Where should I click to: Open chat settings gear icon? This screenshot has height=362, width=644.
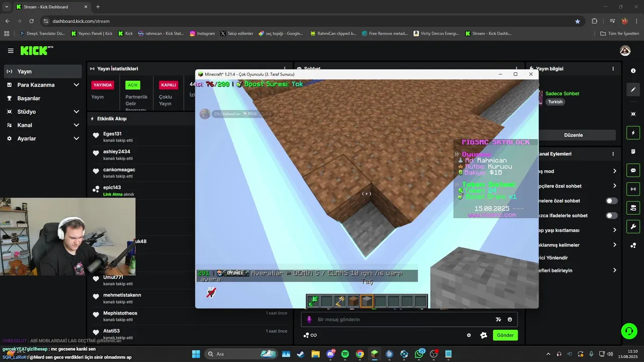click(469, 335)
